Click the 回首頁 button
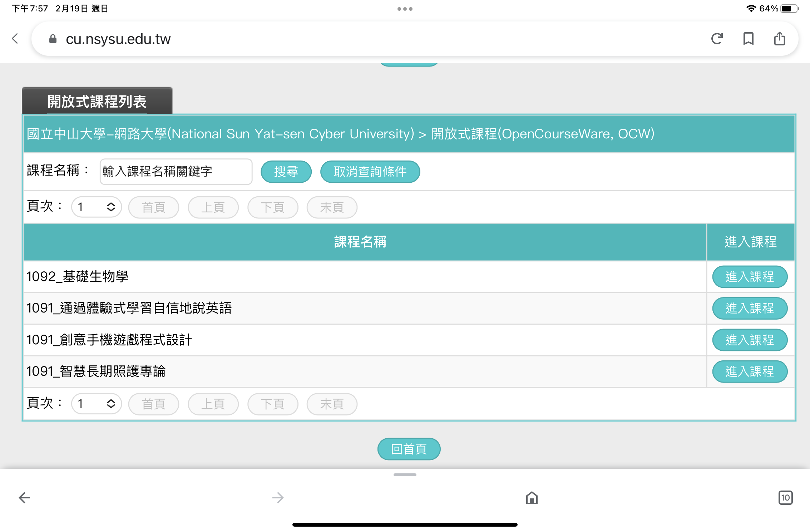This screenshot has height=532, width=810. 409,449
